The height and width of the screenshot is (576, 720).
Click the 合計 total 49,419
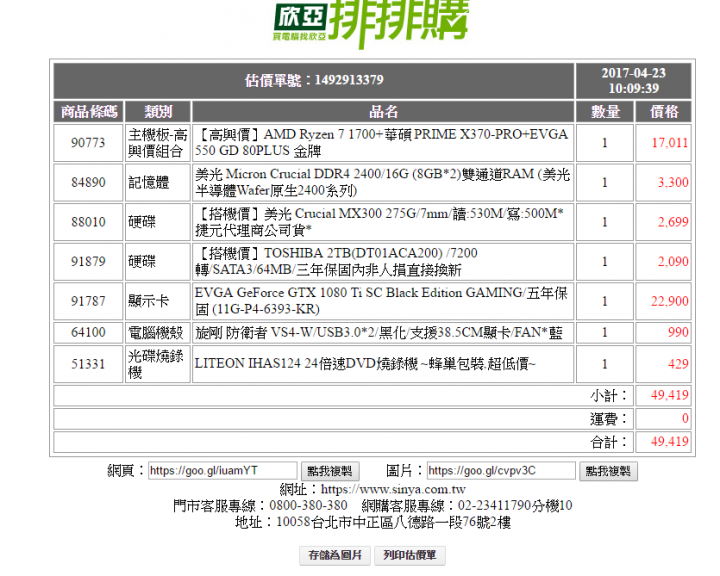670,442
